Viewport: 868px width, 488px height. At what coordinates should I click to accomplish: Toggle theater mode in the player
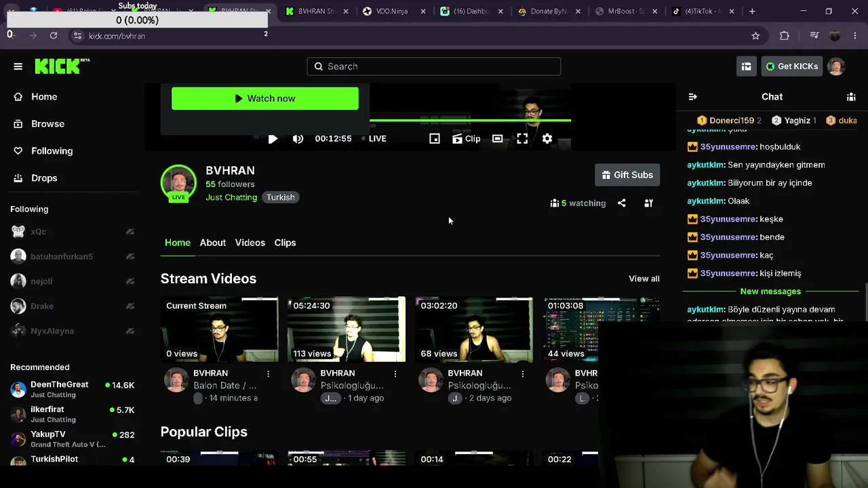(x=497, y=138)
